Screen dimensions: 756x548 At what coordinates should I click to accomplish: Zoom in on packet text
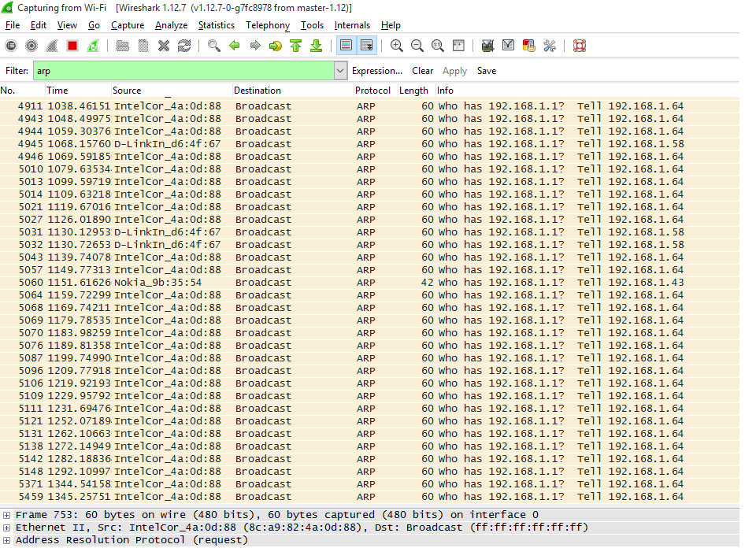click(x=397, y=46)
